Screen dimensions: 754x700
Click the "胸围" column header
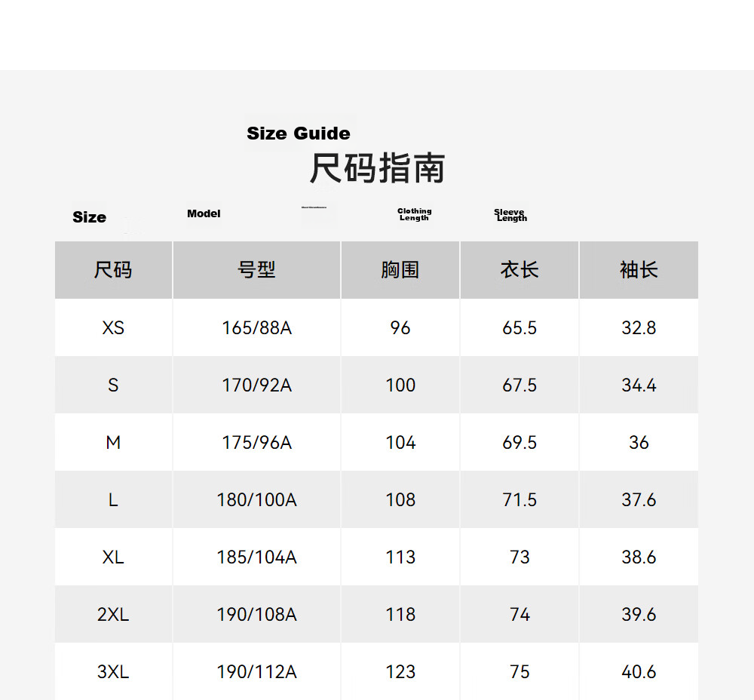[400, 270]
